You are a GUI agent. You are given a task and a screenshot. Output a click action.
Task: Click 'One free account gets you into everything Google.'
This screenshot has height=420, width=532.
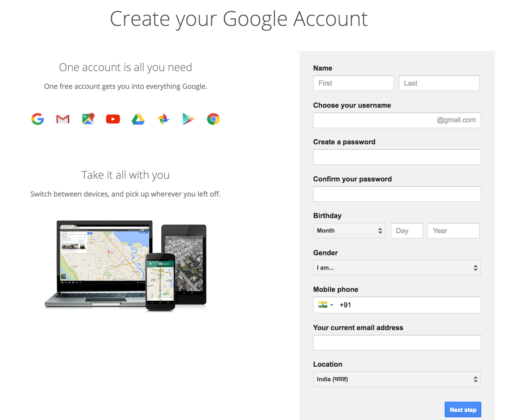(x=126, y=86)
